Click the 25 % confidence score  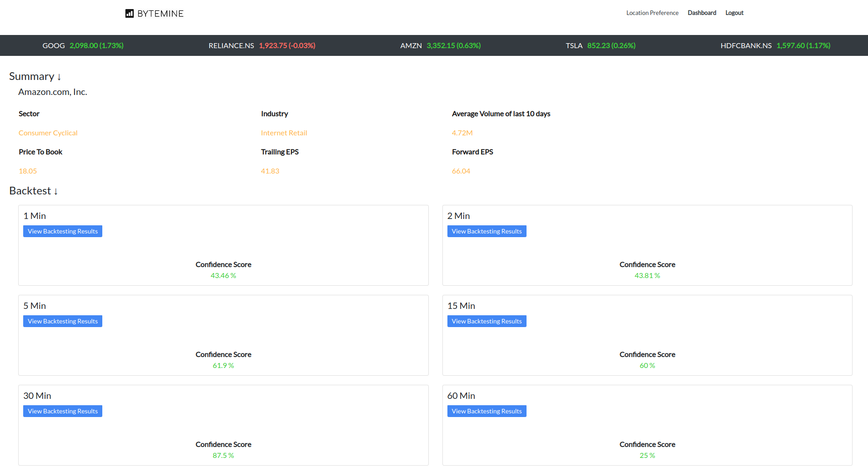[647, 455]
